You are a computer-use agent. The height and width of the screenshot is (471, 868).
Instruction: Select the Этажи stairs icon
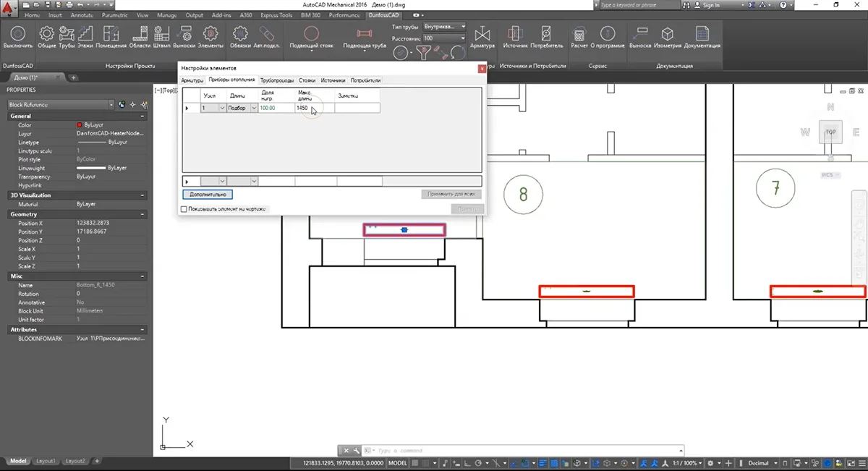pos(86,33)
